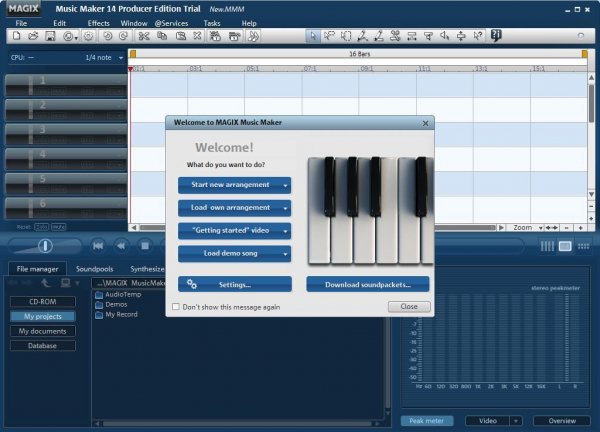Click the 16 Bars range marker bar
Viewport: 600px width, 432px height.
359,54
